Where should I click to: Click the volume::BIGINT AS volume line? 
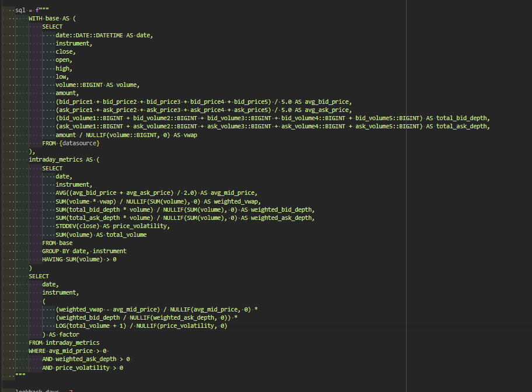click(97, 85)
